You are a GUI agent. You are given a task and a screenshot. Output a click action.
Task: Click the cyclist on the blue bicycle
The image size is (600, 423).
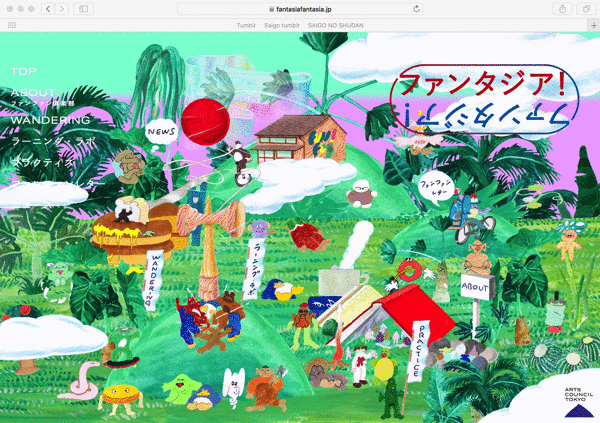[470, 218]
